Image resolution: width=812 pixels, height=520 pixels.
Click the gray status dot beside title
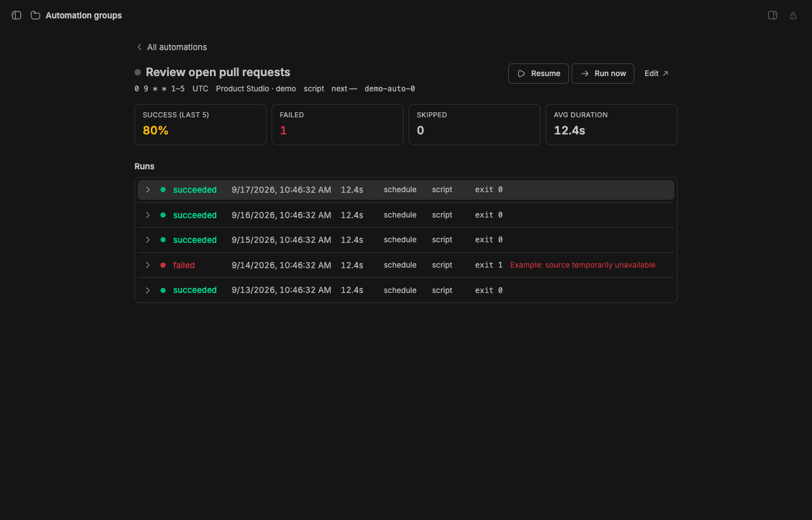point(138,72)
